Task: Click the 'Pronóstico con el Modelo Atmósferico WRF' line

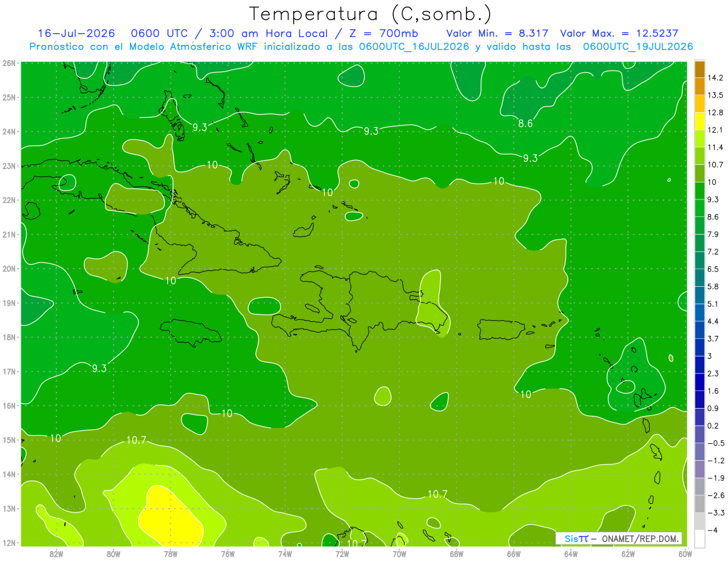Action: (361, 47)
